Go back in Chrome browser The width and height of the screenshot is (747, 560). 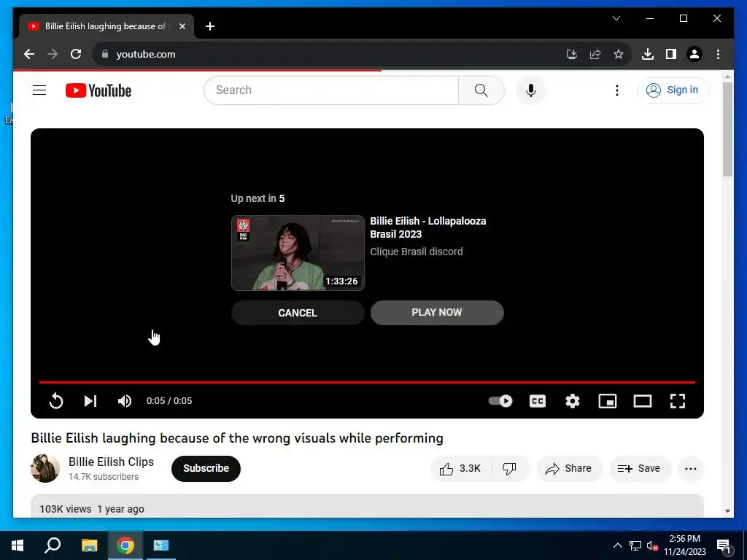[29, 54]
